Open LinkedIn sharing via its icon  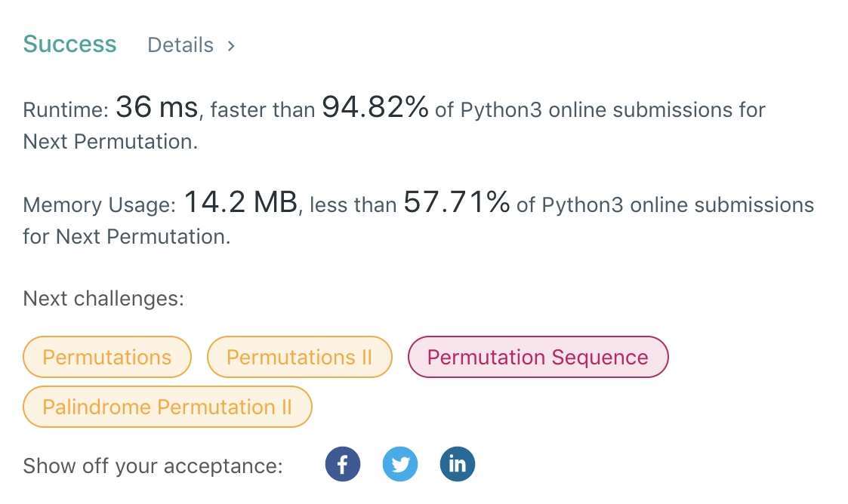458,464
